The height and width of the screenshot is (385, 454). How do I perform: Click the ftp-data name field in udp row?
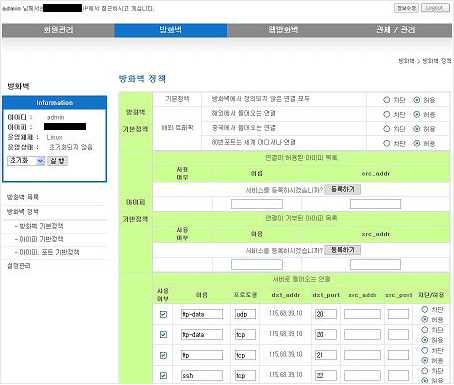point(202,314)
